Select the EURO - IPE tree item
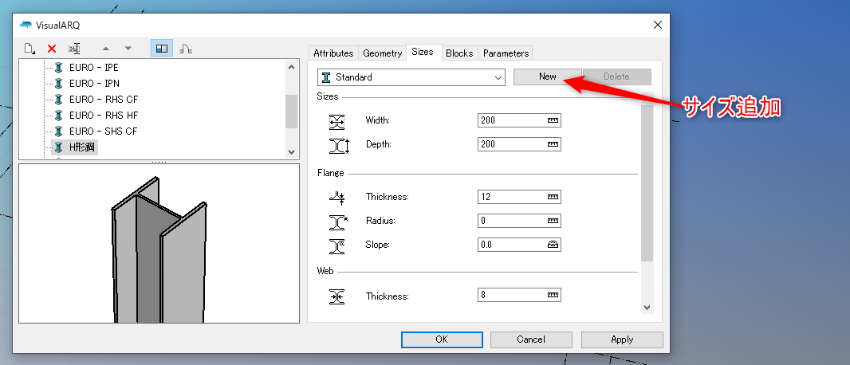Viewport: 850px width, 365px height. (x=93, y=68)
